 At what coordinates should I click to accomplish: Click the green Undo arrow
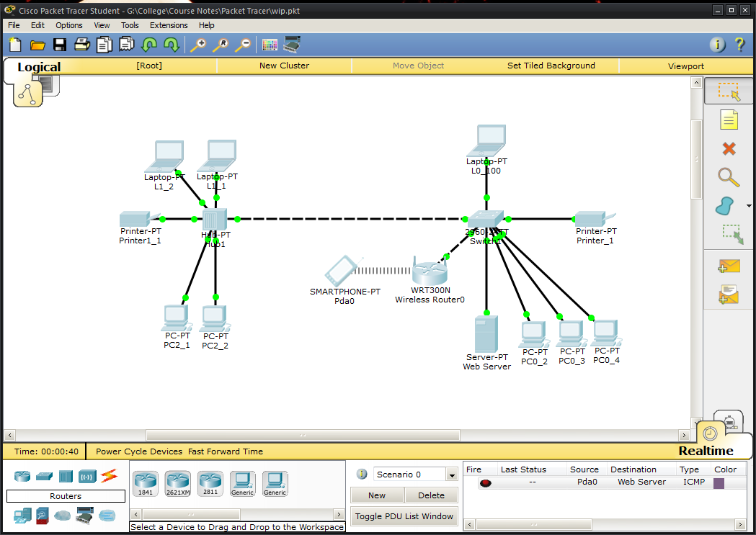click(x=149, y=45)
